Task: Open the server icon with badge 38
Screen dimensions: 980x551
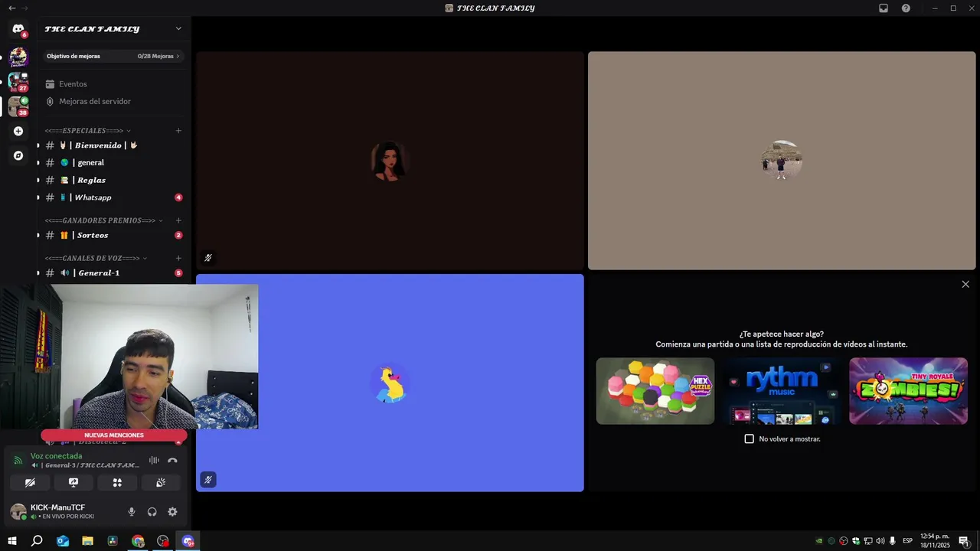Action: [x=18, y=106]
